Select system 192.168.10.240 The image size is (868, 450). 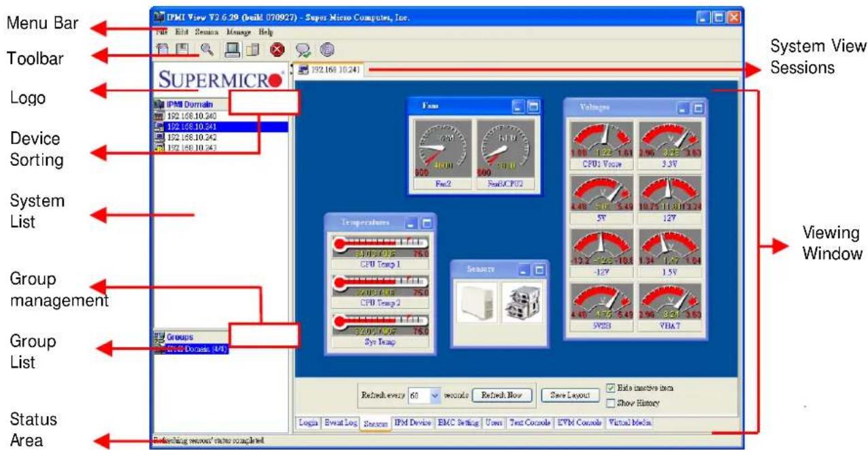tap(192, 116)
